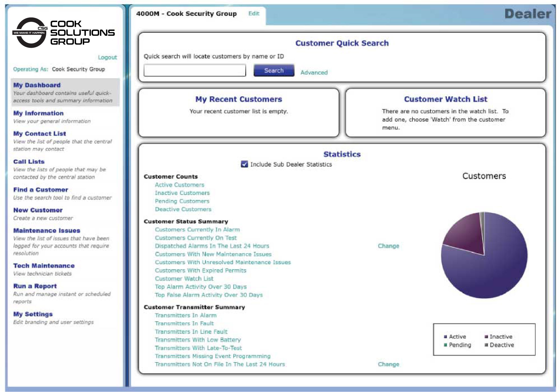560x392 pixels.
Task: Open Active Customers link
Action: (180, 185)
